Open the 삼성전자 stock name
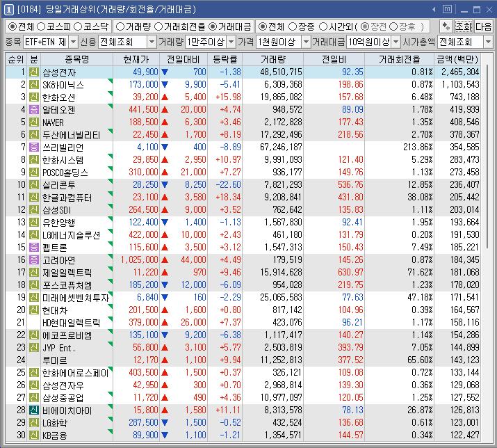 pyautogui.click(x=59, y=72)
